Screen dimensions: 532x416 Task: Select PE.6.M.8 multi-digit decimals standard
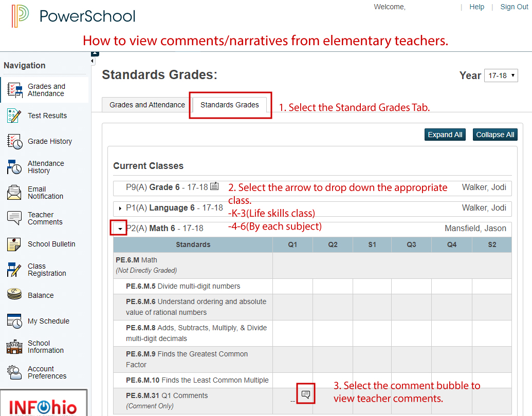[312, 333]
